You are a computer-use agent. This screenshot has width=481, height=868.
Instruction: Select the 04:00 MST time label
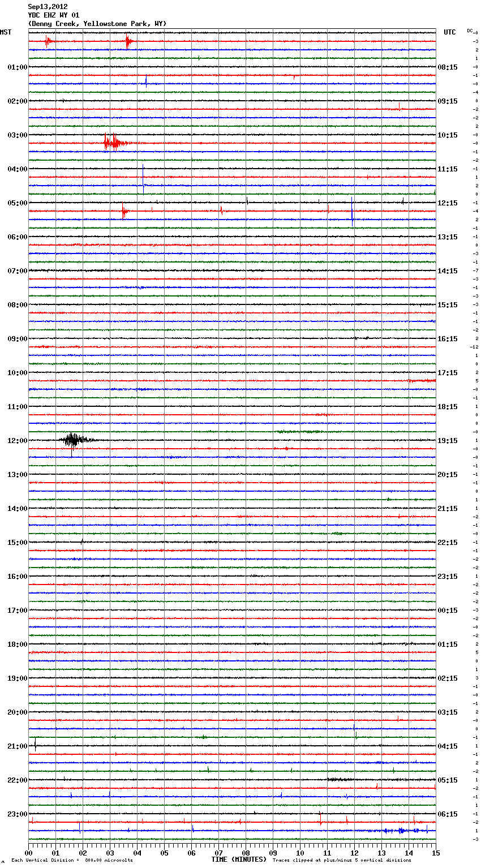click(x=18, y=169)
